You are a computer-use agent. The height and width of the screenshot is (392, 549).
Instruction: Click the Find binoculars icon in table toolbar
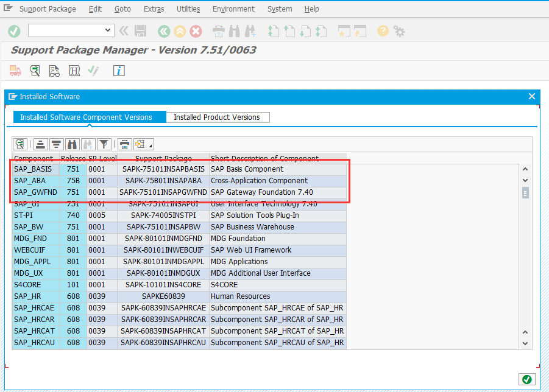tap(72, 144)
